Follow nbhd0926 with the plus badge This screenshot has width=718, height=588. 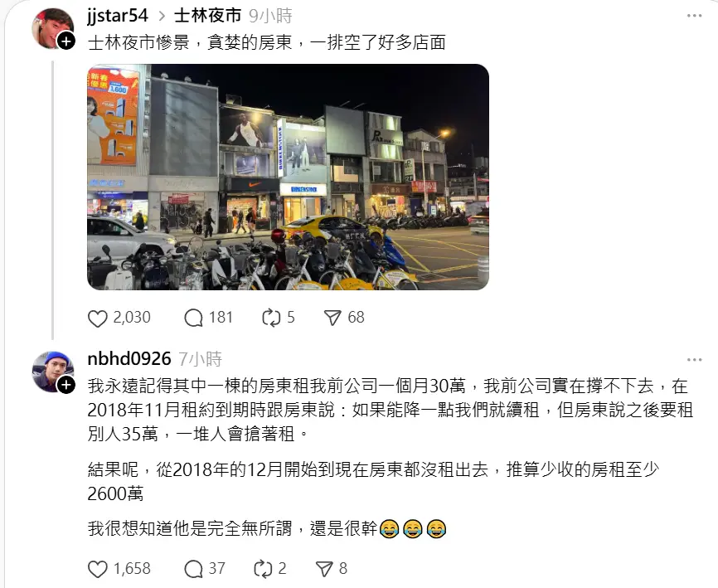coord(66,385)
